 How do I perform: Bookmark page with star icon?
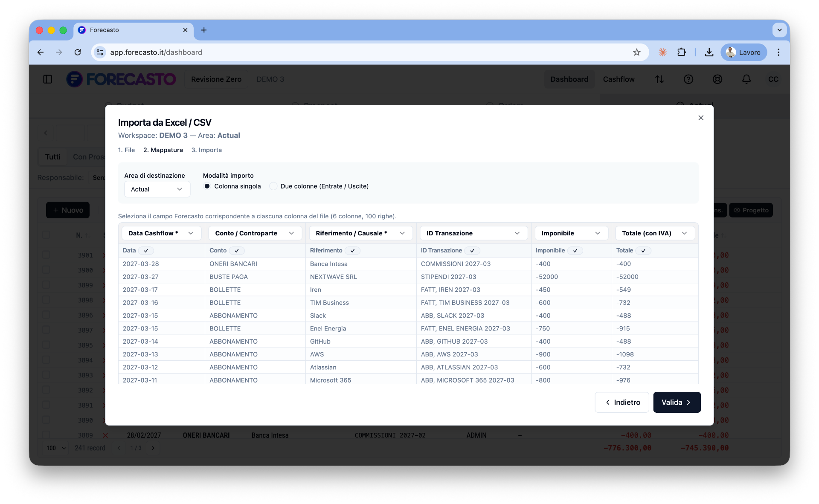pyautogui.click(x=636, y=52)
